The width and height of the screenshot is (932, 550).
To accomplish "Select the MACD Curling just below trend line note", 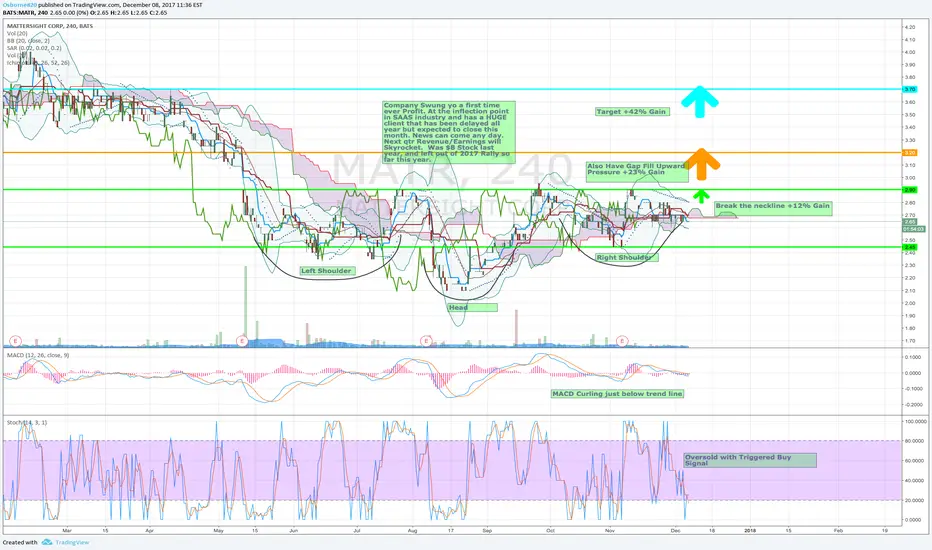I will coord(618,394).
